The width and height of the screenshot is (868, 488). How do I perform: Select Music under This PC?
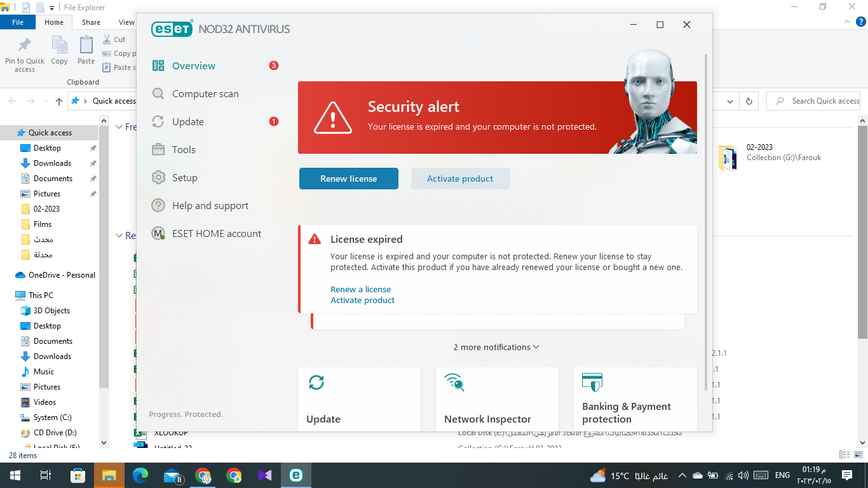pyautogui.click(x=44, y=372)
